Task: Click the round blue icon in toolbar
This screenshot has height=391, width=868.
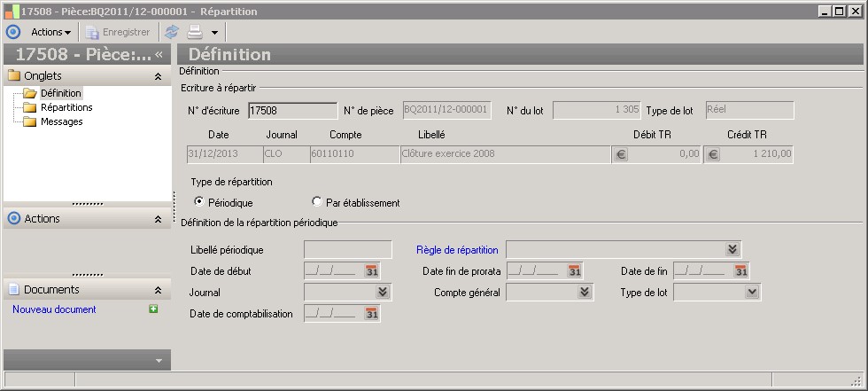Action: point(12,32)
